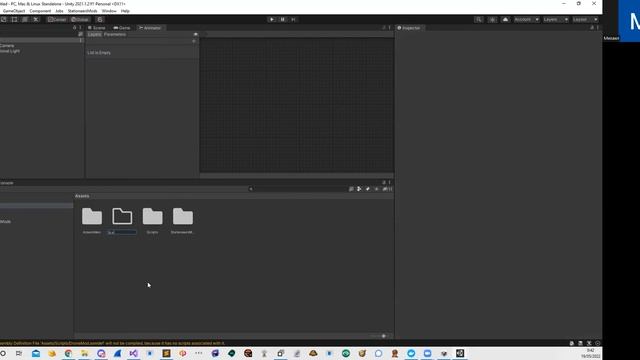Start Play mode
The height and width of the screenshot is (360, 640).
[x=271, y=20]
